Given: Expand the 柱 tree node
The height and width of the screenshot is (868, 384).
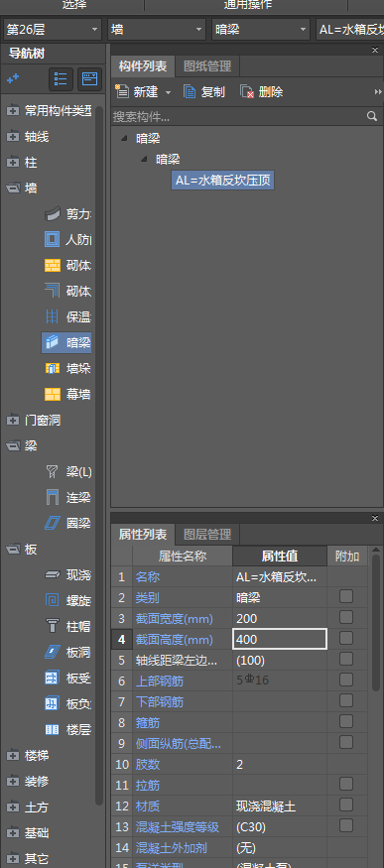Looking at the screenshot, I should tap(12, 163).
